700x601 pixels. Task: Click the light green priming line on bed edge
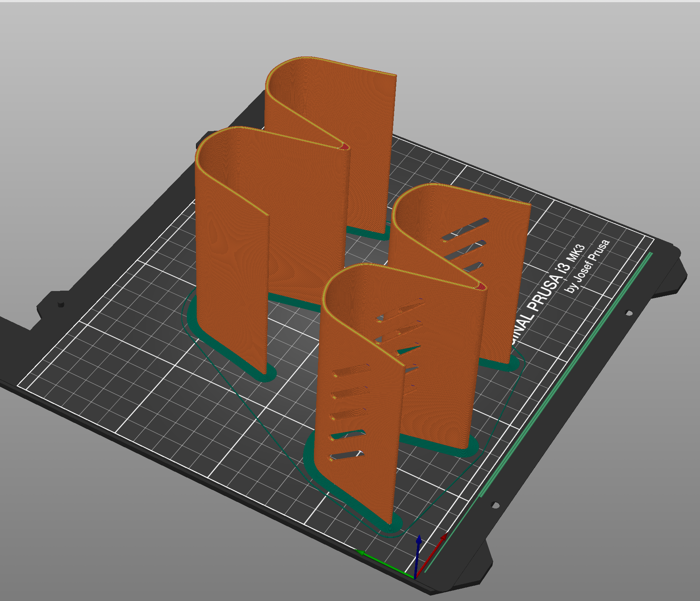[x=539, y=412]
